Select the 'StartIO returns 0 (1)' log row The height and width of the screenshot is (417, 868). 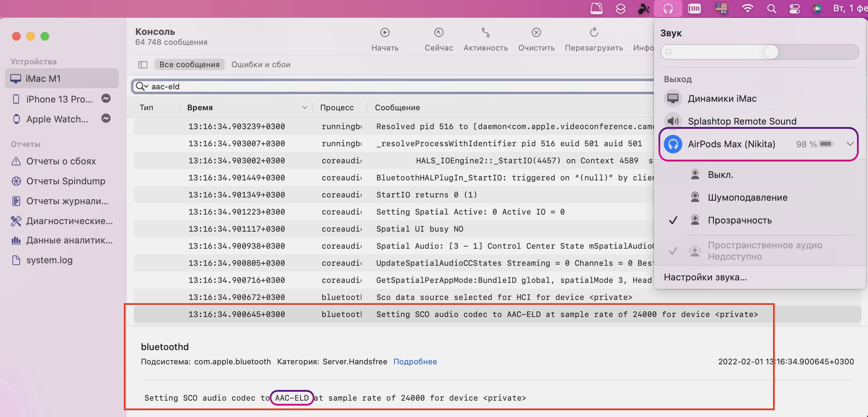point(393,195)
